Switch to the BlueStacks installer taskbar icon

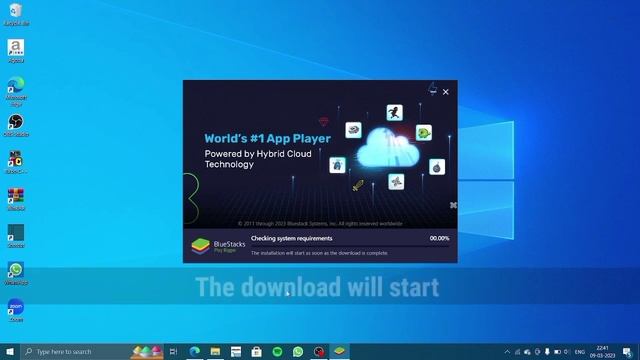(x=339, y=351)
